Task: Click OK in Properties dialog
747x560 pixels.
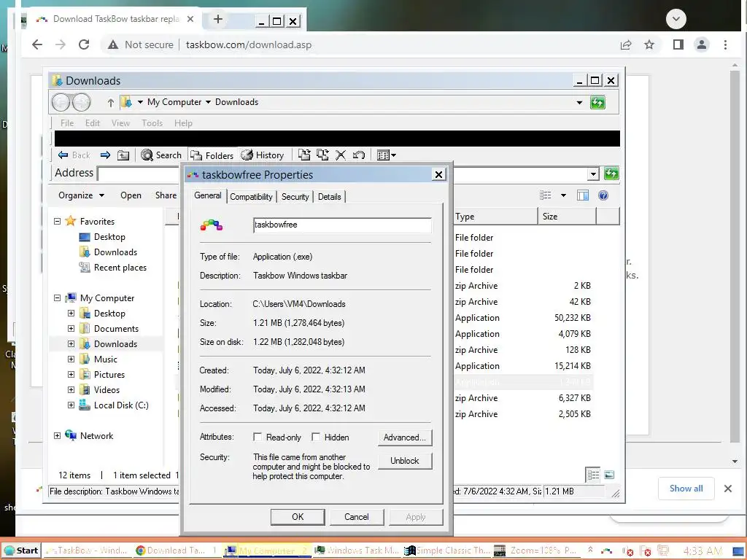Action: pos(298,517)
